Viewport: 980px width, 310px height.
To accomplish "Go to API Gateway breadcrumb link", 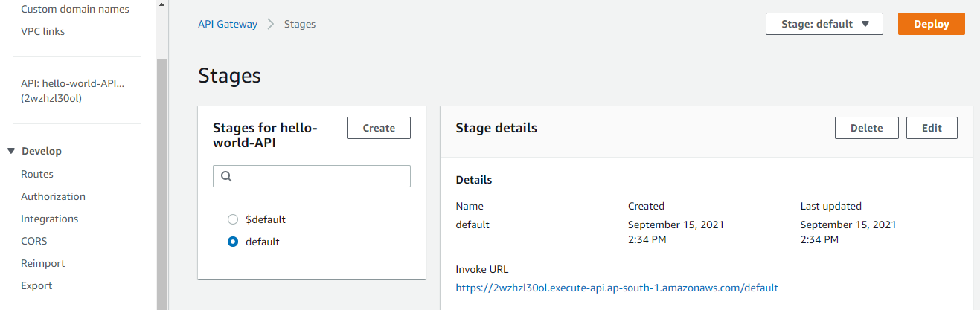I will pos(227,24).
